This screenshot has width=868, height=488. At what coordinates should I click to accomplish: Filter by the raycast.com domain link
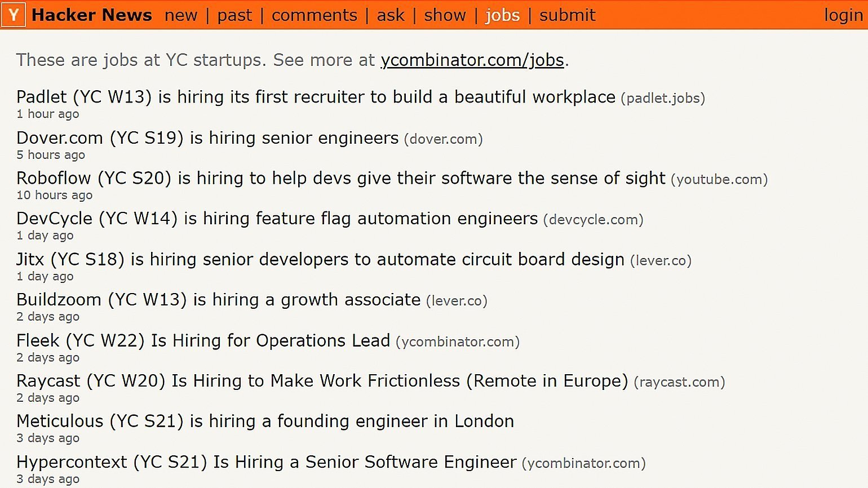coord(679,382)
